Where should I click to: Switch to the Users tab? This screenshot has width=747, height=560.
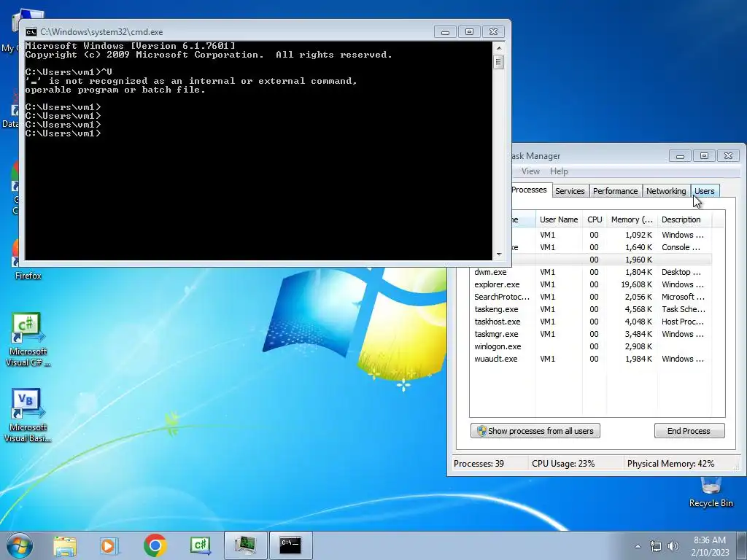pyautogui.click(x=704, y=191)
